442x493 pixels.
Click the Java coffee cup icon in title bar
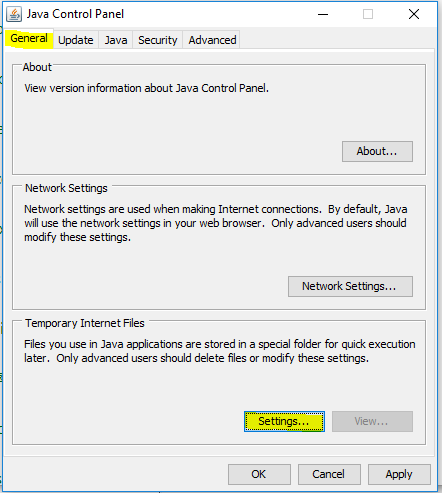[14, 14]
